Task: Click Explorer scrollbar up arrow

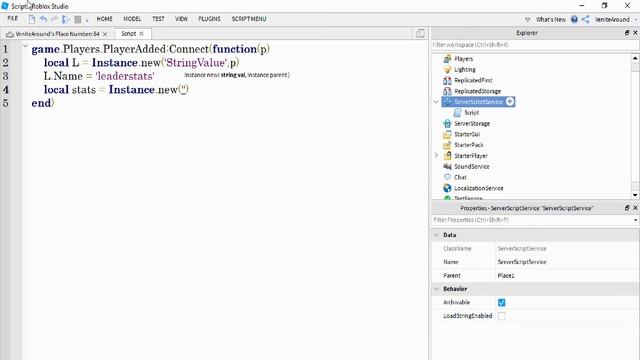Action: coord(635,58)
